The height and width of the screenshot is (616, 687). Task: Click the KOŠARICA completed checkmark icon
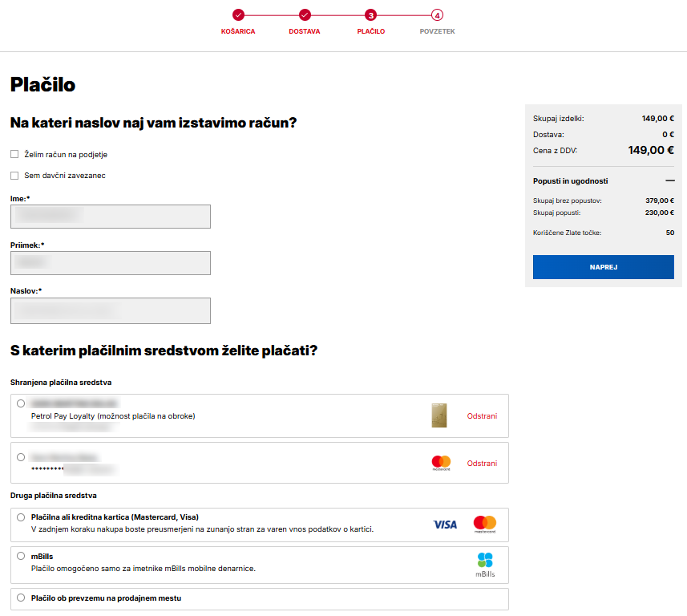[x=238, y=15]
